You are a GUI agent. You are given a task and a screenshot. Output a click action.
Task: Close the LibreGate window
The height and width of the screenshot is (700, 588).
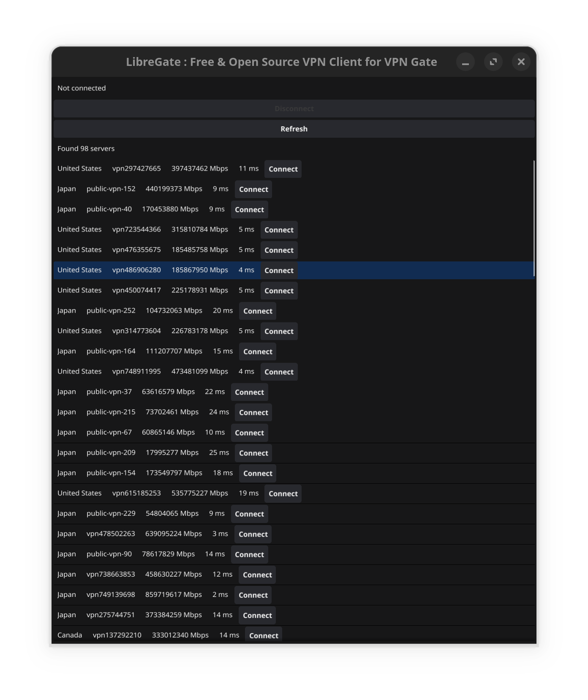tap(521, 62)
